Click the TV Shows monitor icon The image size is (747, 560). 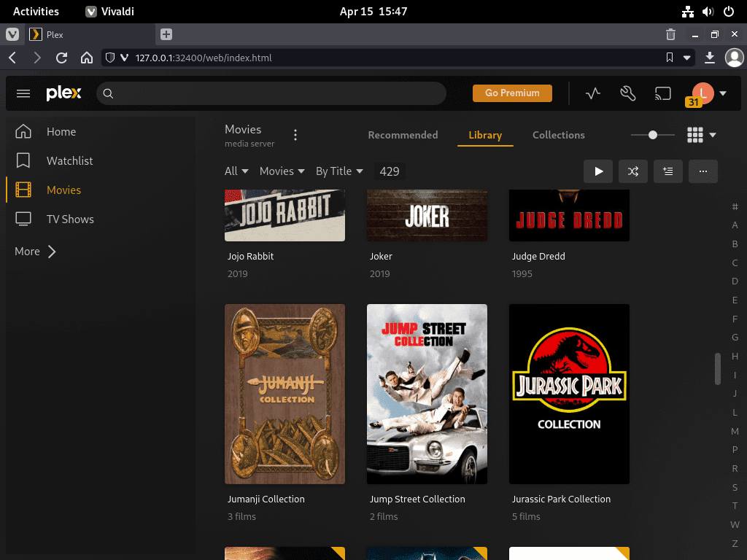coord(23,219)
